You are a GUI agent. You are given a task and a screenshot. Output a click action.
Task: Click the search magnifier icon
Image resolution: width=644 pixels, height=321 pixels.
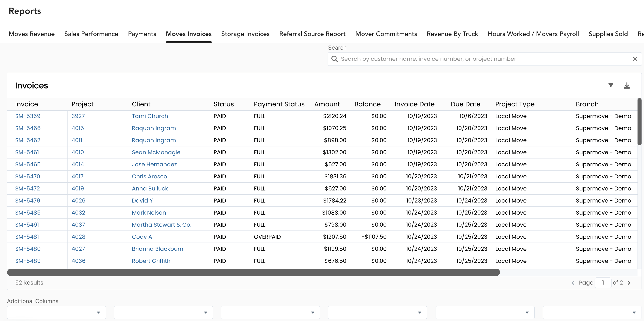click(335, 59)
